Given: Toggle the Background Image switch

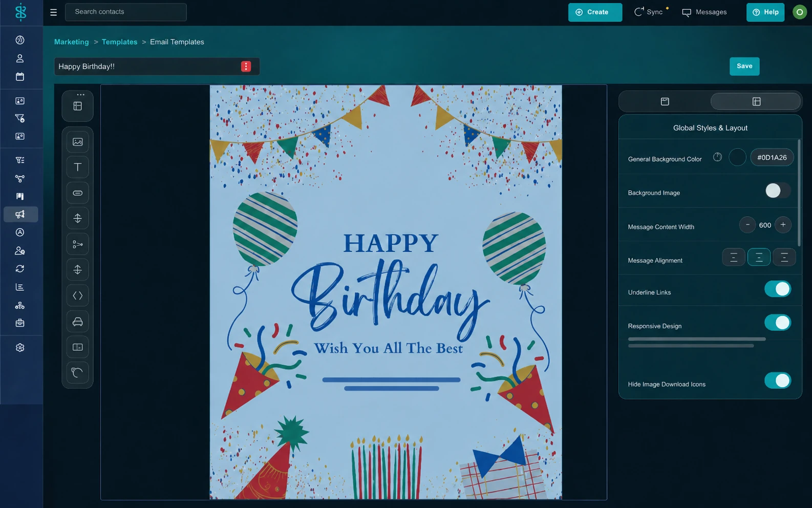Looking at the screenshot, I should (778, 190).
